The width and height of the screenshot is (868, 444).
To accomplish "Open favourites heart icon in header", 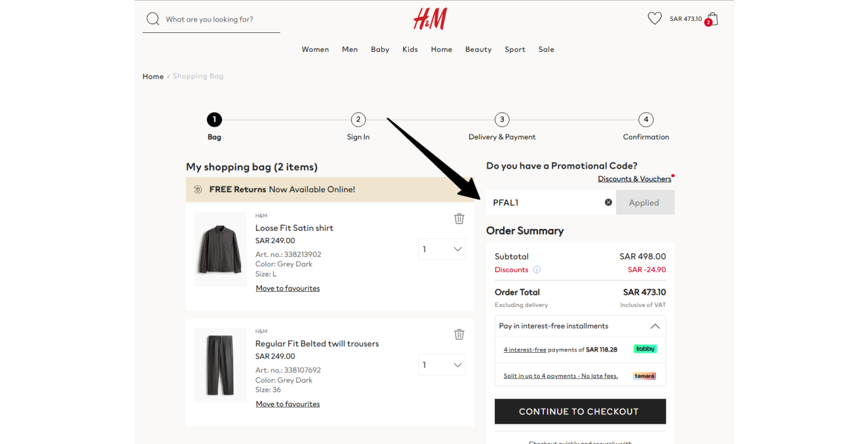I will click(x=655, y=18).
